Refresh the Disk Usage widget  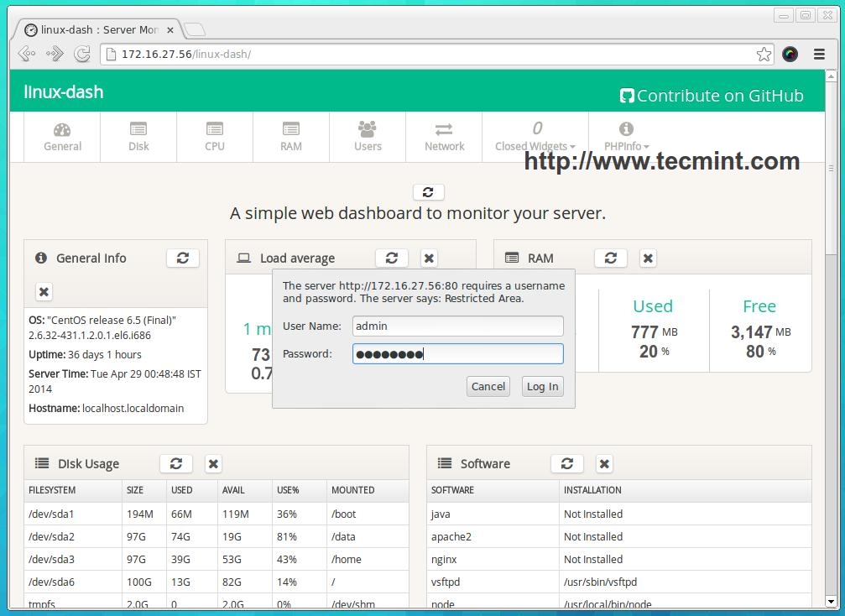pyautogui.click(x=176, y=464)
